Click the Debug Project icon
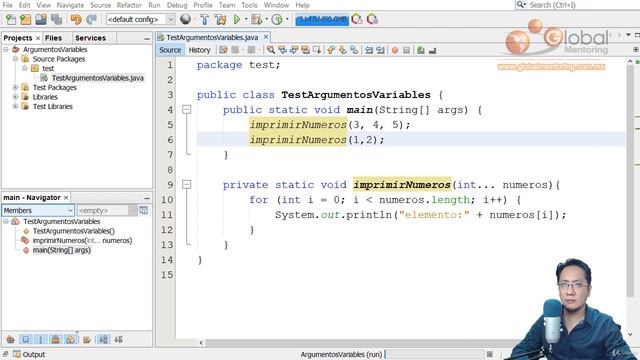Viewport: 640px width, 360px height. pyautogui.click(x=256, y=19)
